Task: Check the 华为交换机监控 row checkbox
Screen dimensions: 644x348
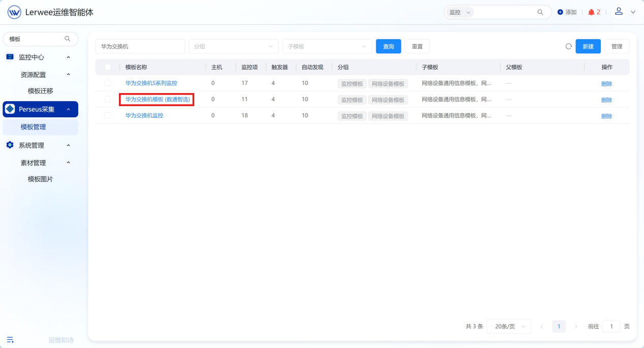Action: click(x=108, y=115)
